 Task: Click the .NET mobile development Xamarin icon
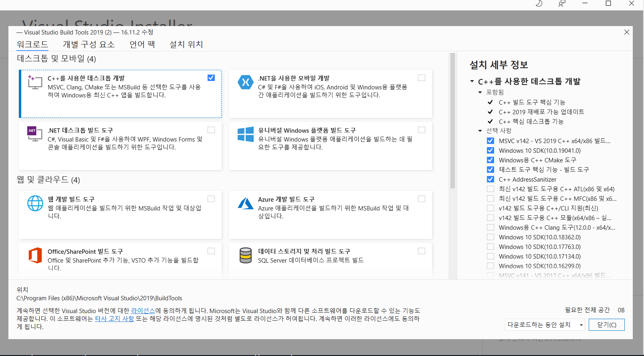245,82
